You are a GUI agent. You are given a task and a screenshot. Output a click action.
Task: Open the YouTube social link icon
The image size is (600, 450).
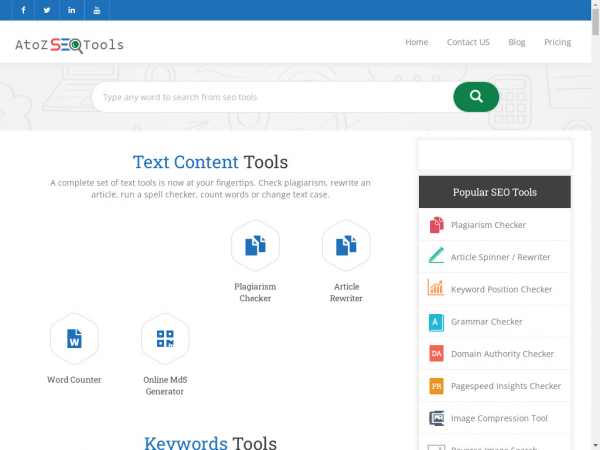click(x=97, y=10)
